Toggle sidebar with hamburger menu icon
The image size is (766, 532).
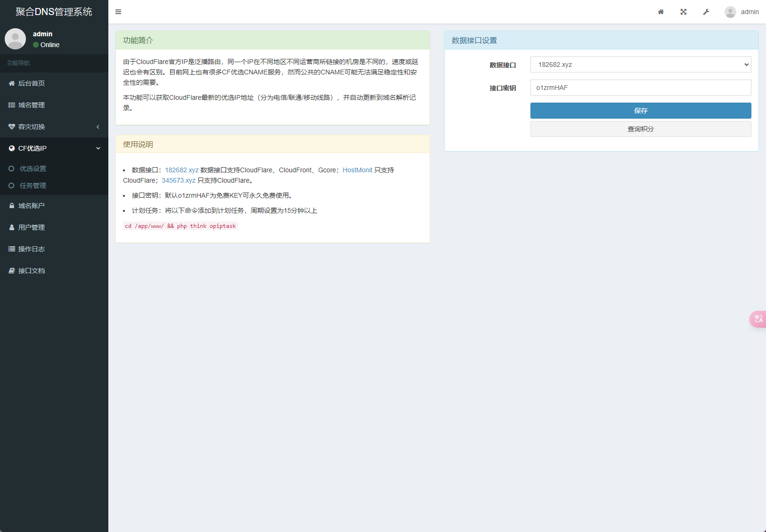tap(118, 12)
